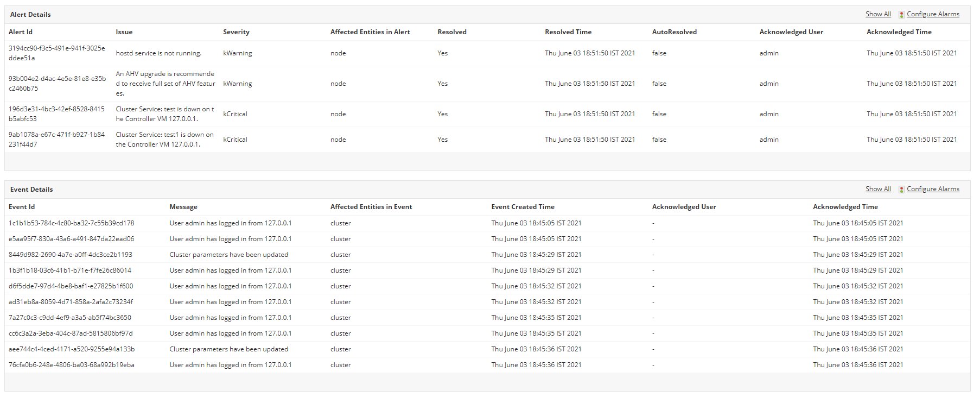The height and width of the screenshot is (397, 980).
Task: Select event ID 8449d982-2690-4a7e-a0ff-4dc3ce2b1193
Action: [71, 255]
